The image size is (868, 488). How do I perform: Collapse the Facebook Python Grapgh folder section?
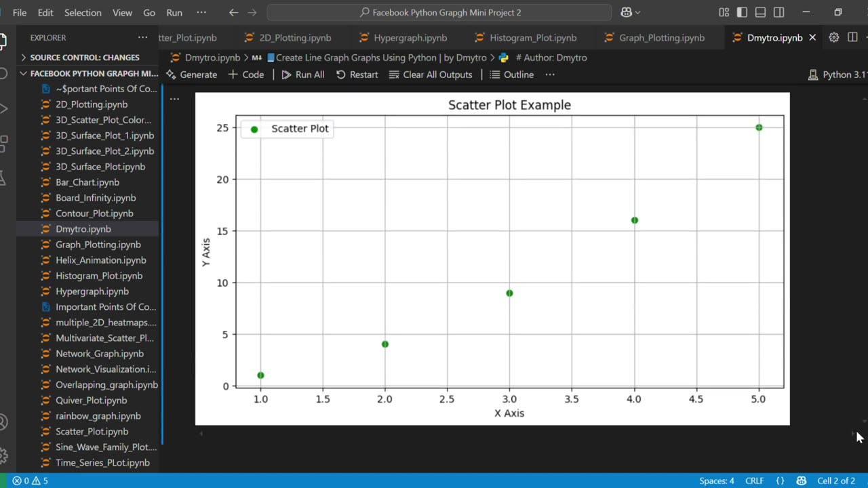pyautogui.click(x=87, y=73)
